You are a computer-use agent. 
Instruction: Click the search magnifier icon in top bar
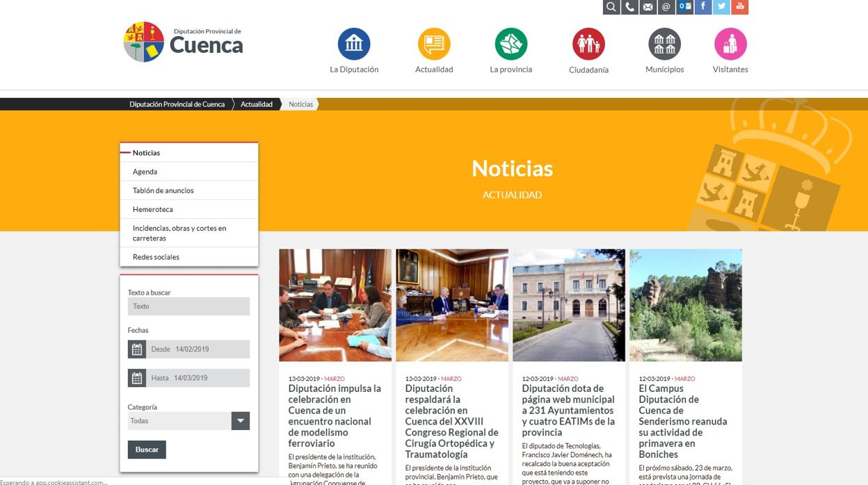pos(611,7)
